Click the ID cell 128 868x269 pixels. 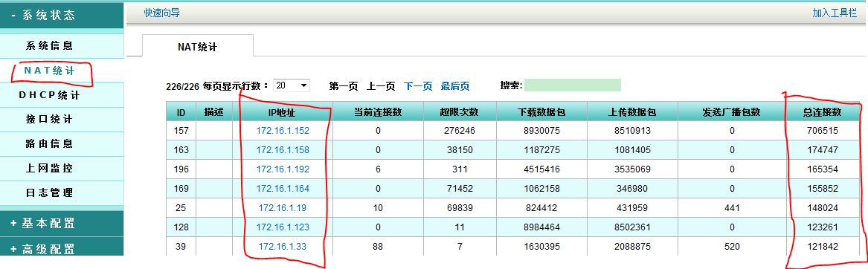(x=181, y=227)
